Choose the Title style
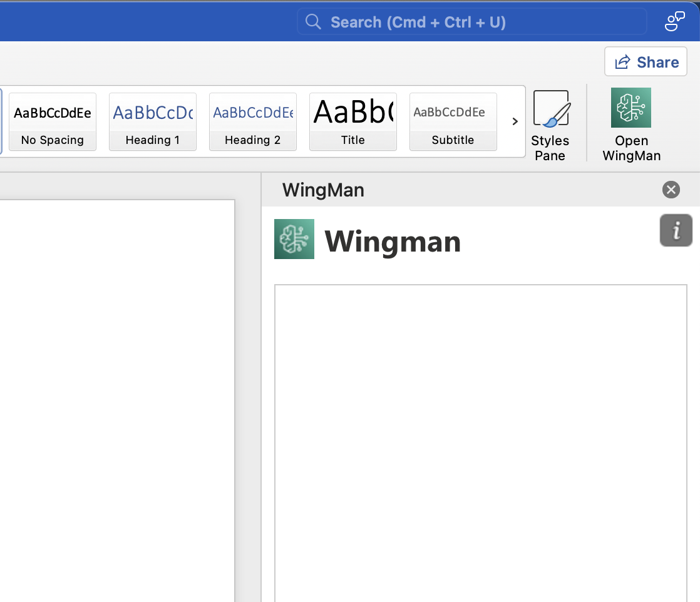Image resolution: width=700 pixels, height=602 pixels. click(353, 121)
